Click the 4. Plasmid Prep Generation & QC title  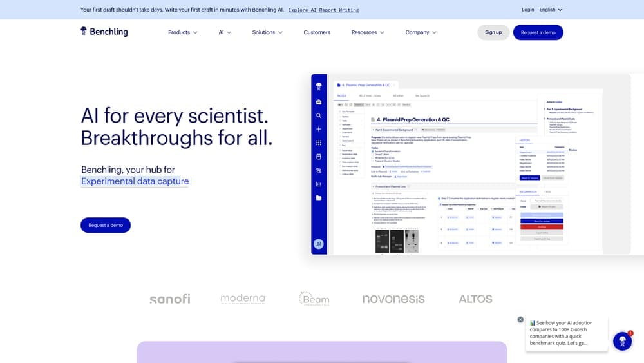click(413, 120)
